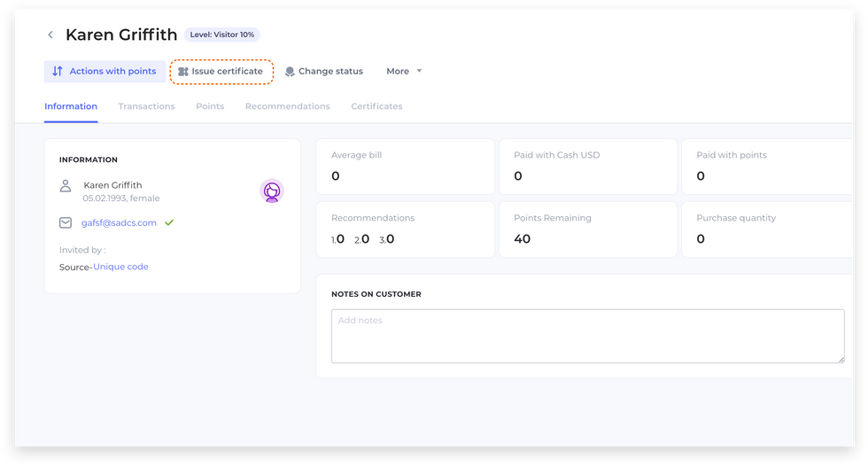The height and width of the screenshot is (466, 868).
Task: Click the Actions with points button
Action: pyautogui.click(x=105, y=72)
